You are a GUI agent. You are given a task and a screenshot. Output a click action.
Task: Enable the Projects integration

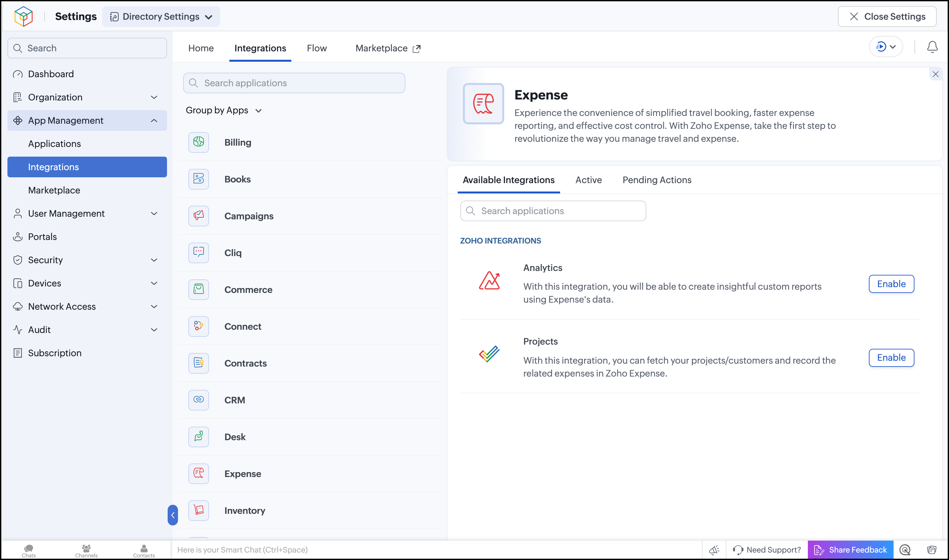[x=891, y=358]
